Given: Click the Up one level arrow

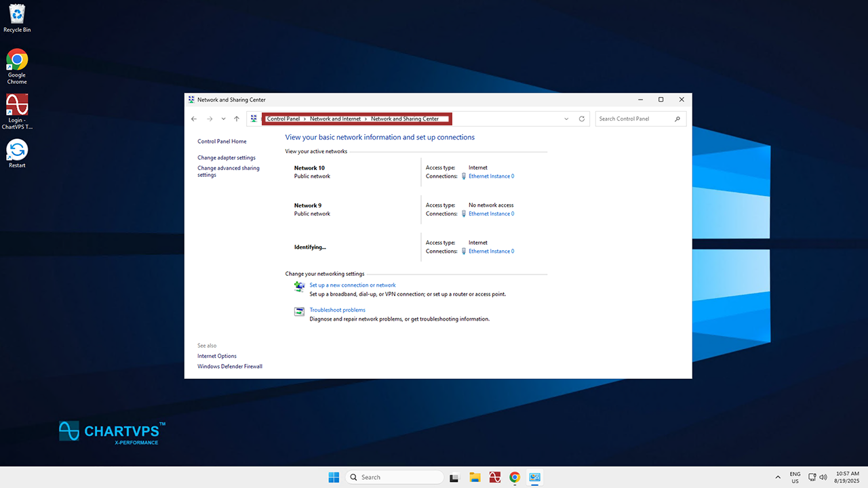Looking at the screenshot, I should 237,119.
